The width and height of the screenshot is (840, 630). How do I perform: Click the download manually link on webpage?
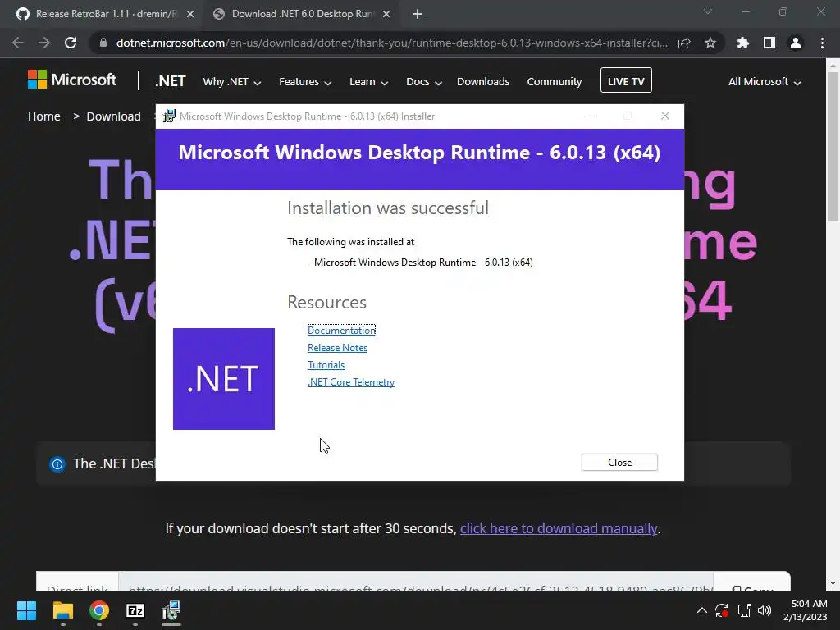[558, 528]
